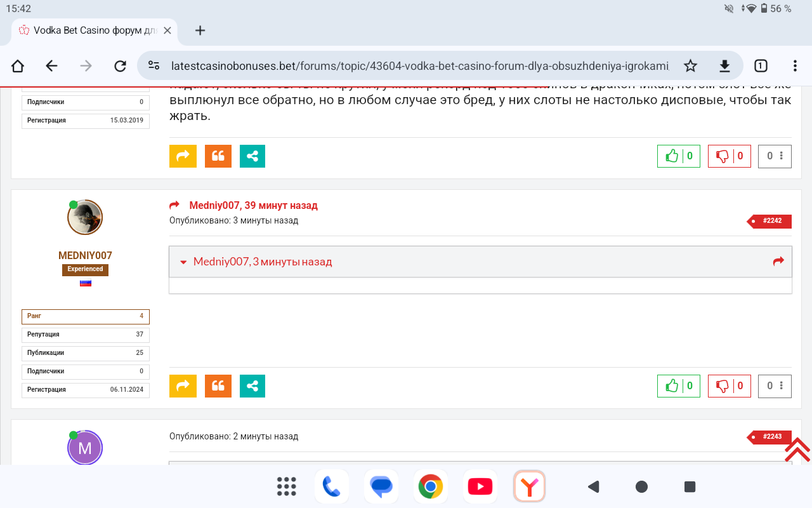The height and width of the screenshot is (508, 812).
Task: Open a new browser tab
Action: point(200,30)
